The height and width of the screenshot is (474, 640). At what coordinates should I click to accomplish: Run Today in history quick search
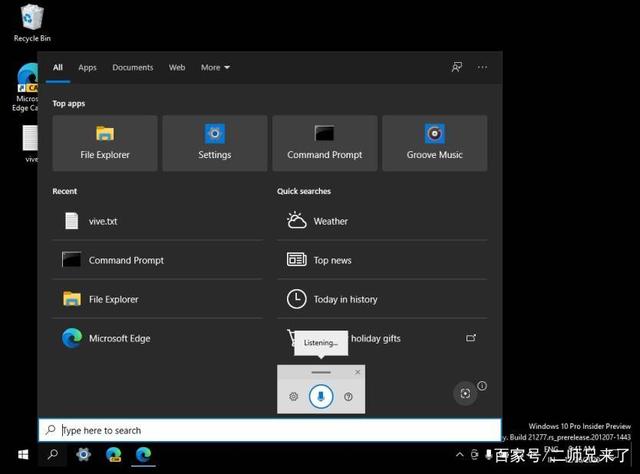pyautogui.click(x=382, y=299)
